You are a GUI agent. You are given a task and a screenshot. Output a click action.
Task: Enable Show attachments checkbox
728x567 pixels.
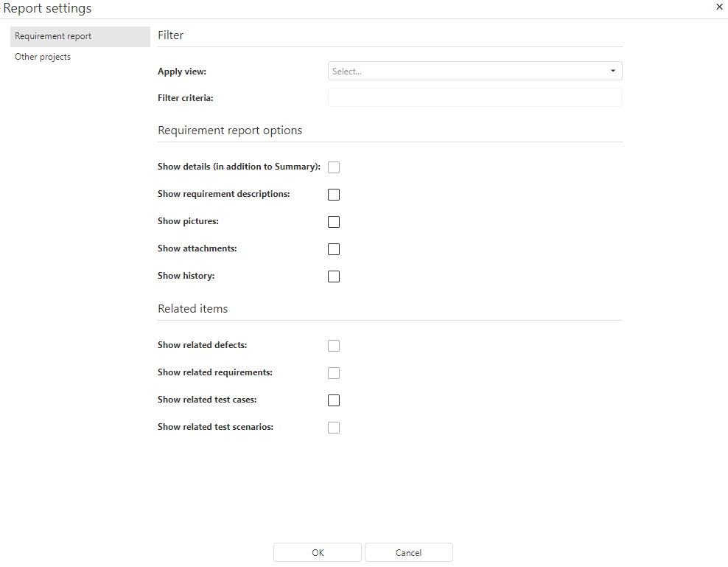pos(334,249)
